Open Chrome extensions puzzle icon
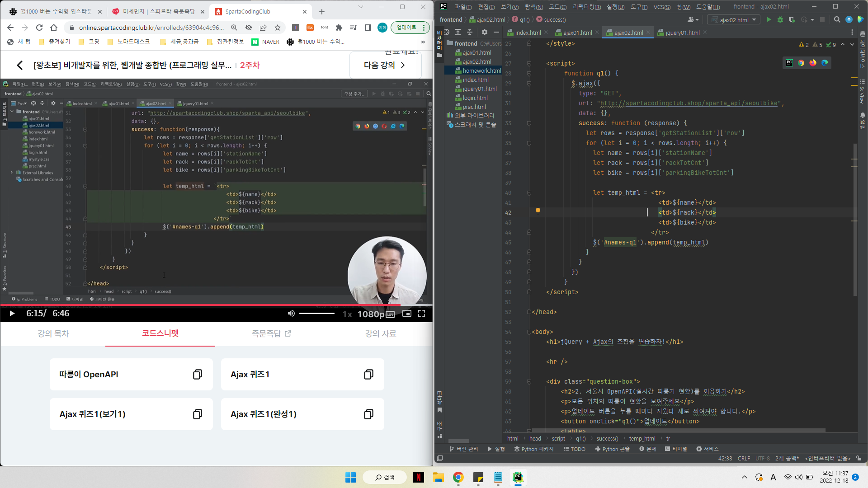The width and height of the screenshot is (868, 488). click(x=339, y=28)
